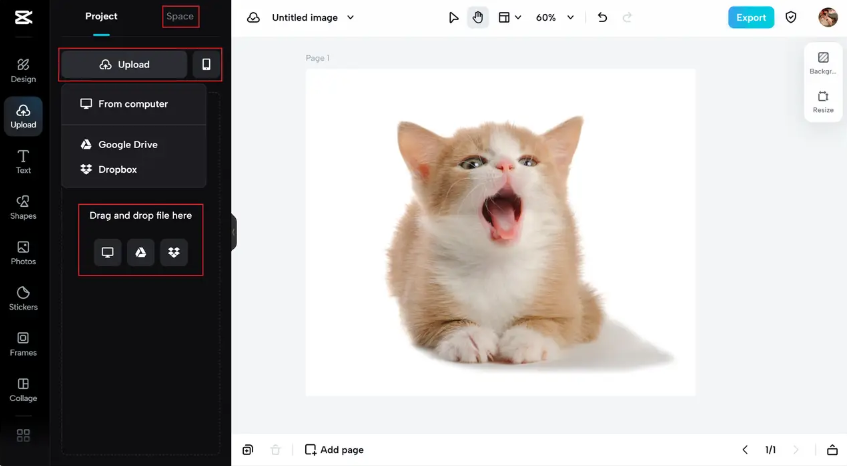The height and width of the screenshot is (466, 847).
Task: Click the computer icon under drag and drop
Action: tap(107, 252)
